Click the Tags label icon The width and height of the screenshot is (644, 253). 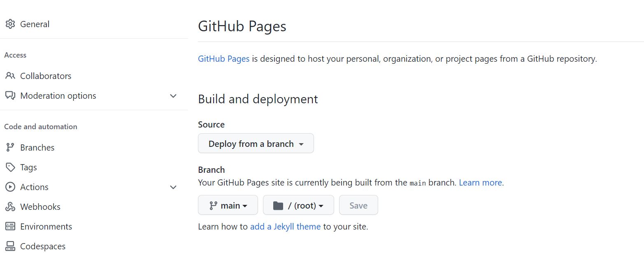(x=10, y=167)
